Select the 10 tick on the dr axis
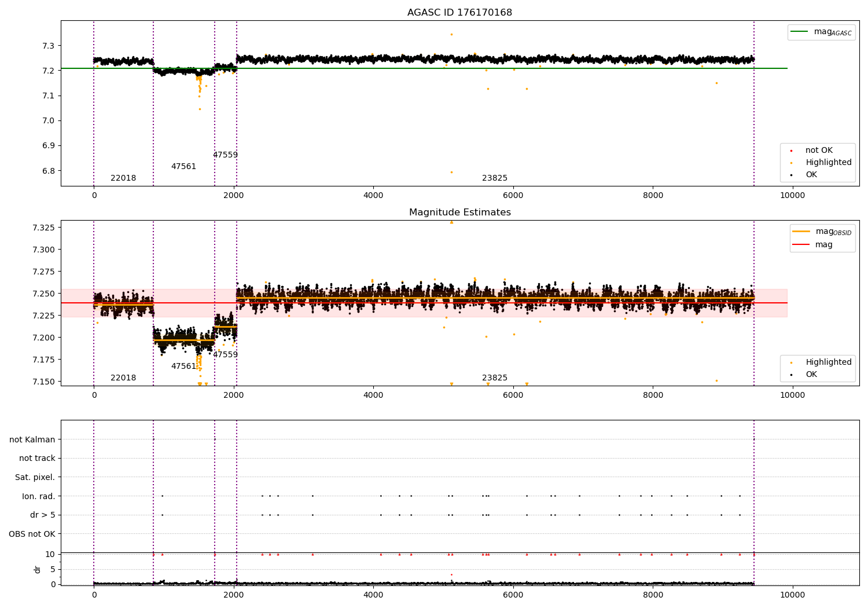 pyautogui.click(x=50, y=554)
